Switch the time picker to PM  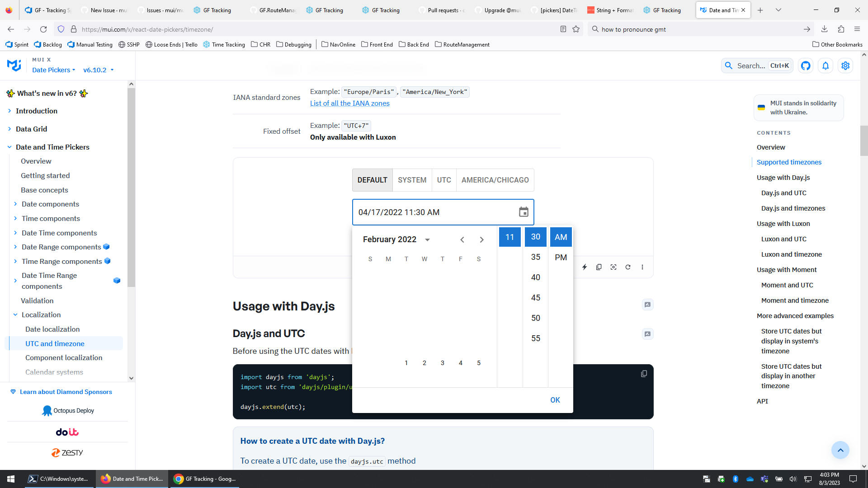(561, 258)
